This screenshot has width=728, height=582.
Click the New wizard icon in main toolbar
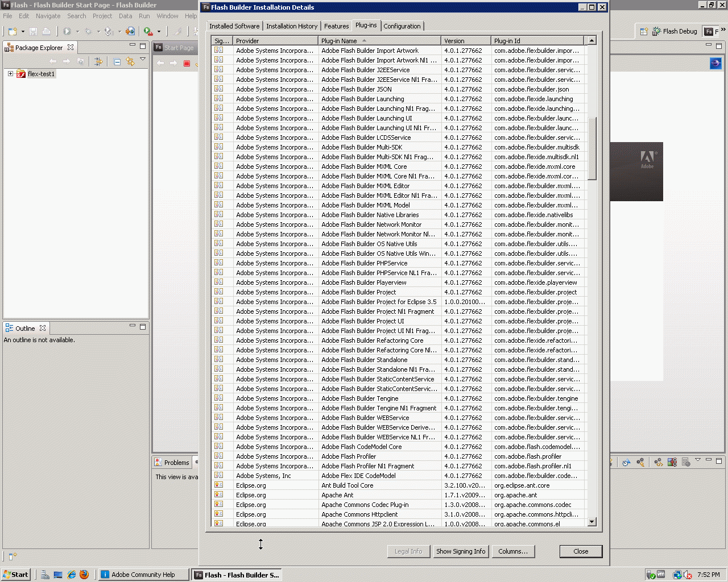coord(13,31)
